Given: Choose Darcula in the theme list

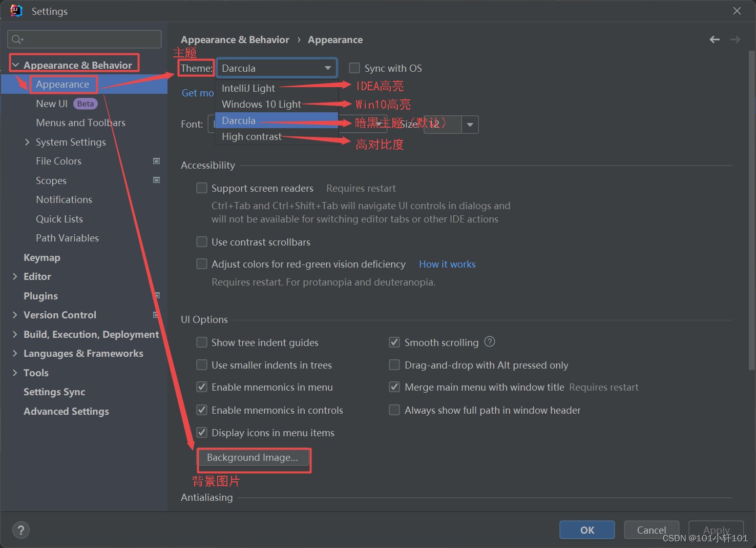Looking at the screenshot, I should pos(277,120).
